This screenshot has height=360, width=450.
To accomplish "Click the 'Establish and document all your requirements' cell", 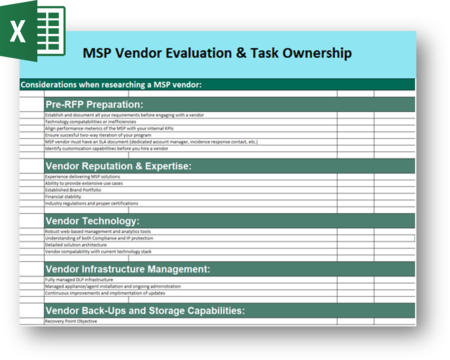I will point(191,115).
